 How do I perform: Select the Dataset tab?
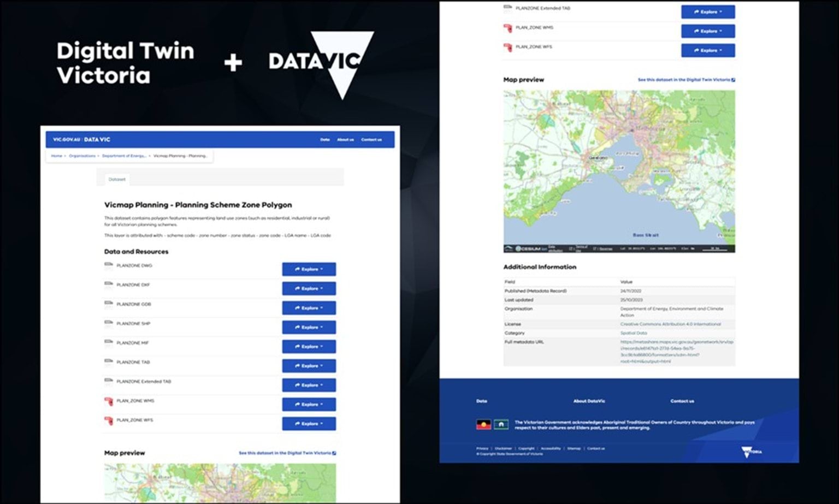pyautogui.click(x=116, y=179)
